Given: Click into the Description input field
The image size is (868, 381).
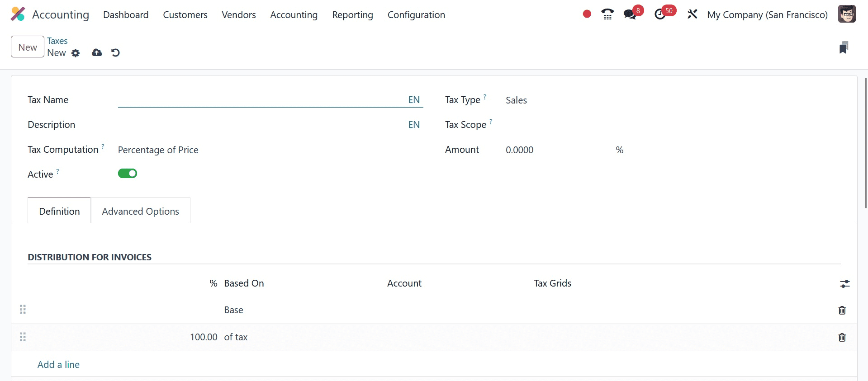Looking at the screenshot, I should point(262,125).
